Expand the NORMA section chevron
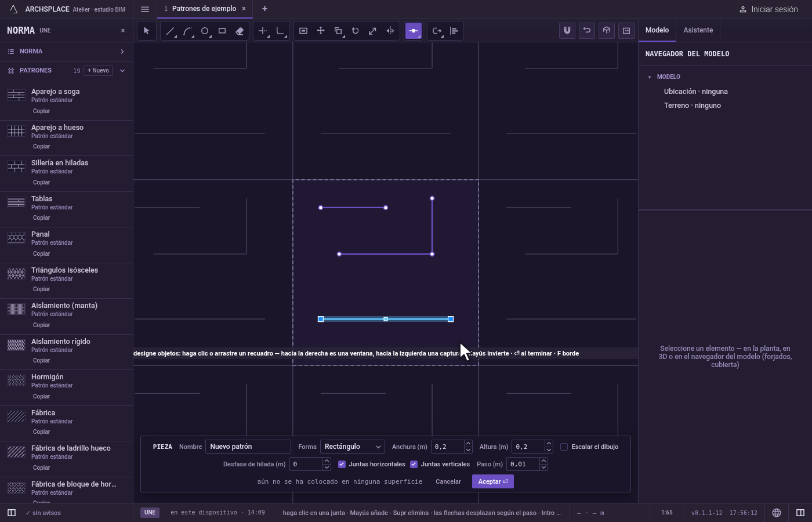The height and width of the screenshot is (522, 812). pos(122,52)
